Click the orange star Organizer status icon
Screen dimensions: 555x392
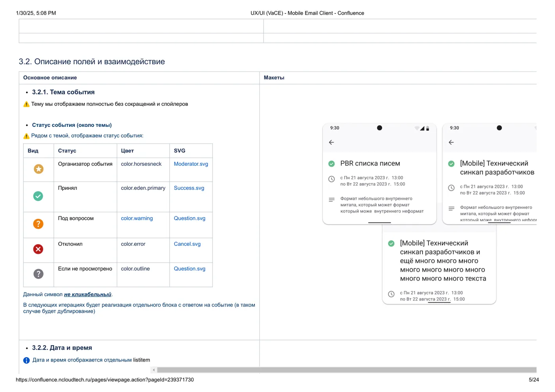point(38,169)
